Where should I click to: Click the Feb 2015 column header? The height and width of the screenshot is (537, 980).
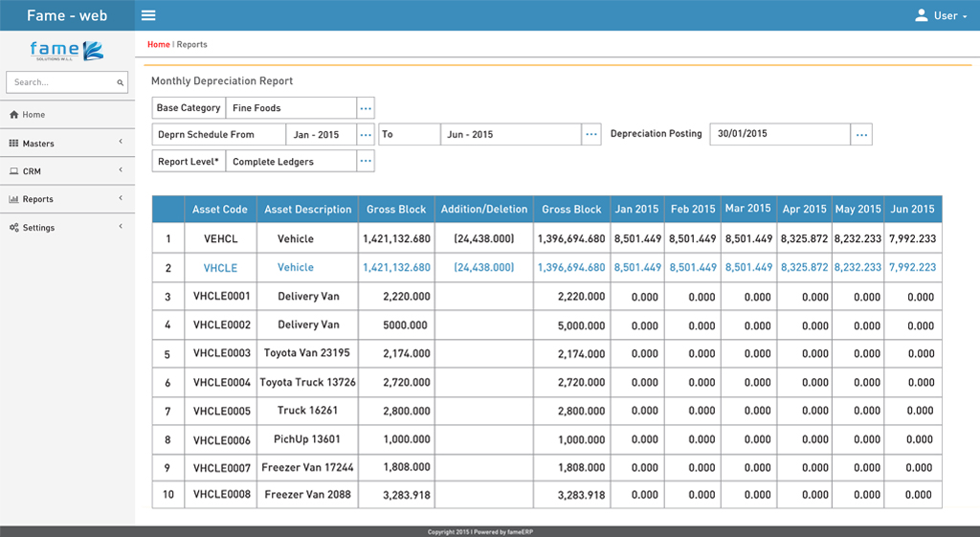tap(693, 210)
